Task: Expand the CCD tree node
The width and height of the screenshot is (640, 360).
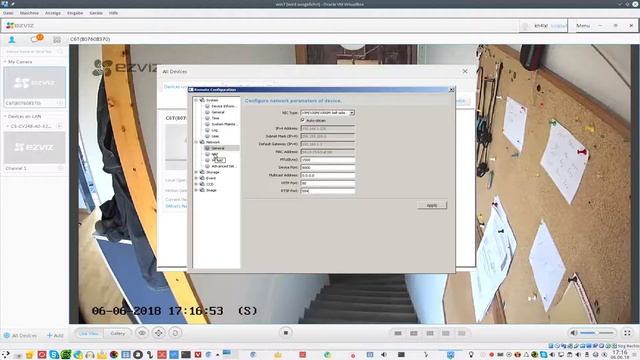Action: coord(196,184)
